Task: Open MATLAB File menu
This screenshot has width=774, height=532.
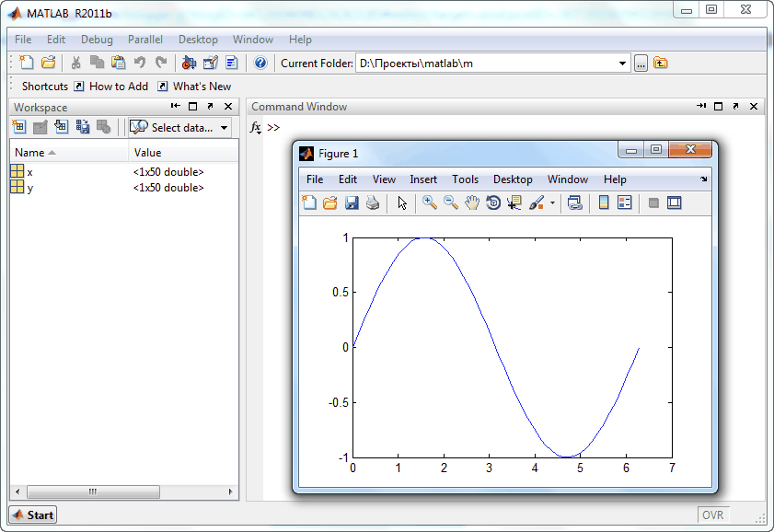Action: [x=23, y=40]
